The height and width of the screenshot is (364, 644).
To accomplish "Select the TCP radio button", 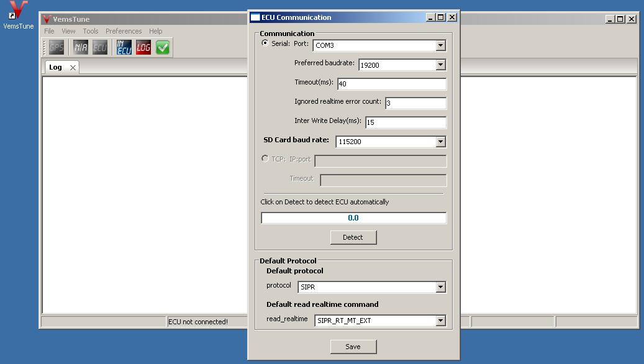I will coord(265,158).
